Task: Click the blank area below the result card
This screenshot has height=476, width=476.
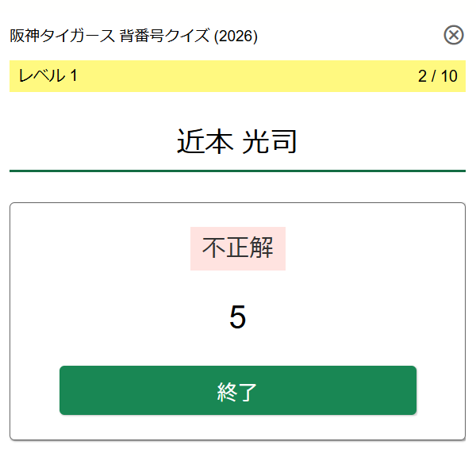Action: click(x=238, y=459)
